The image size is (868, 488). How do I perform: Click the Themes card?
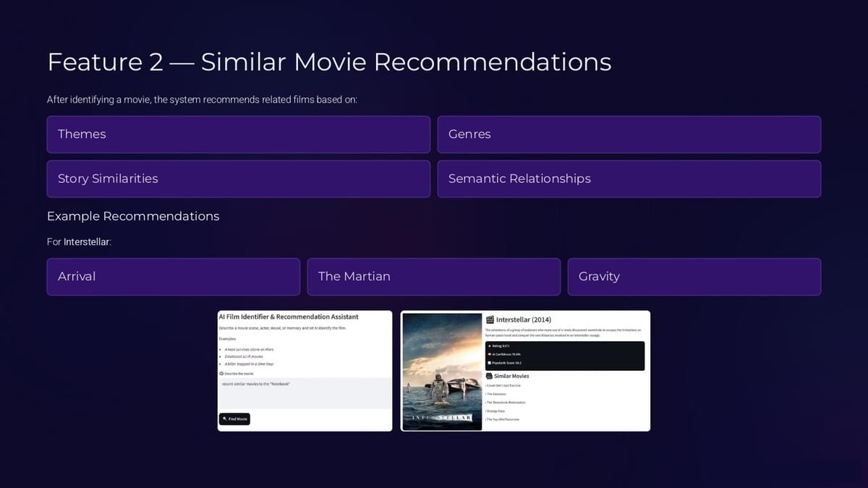click(x=239, y=134)
